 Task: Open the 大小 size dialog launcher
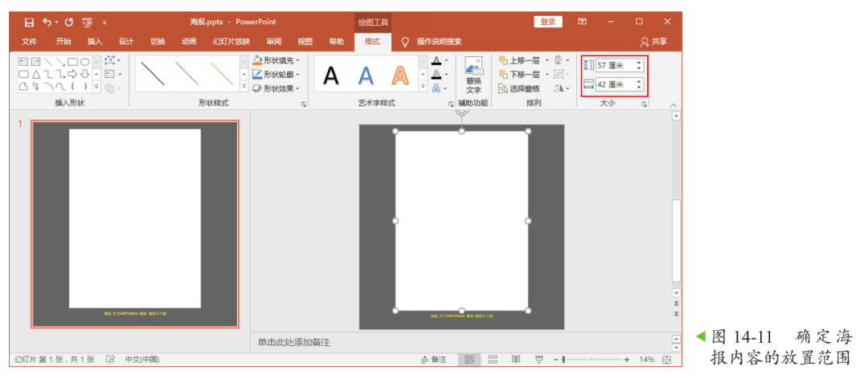(644, 104)
